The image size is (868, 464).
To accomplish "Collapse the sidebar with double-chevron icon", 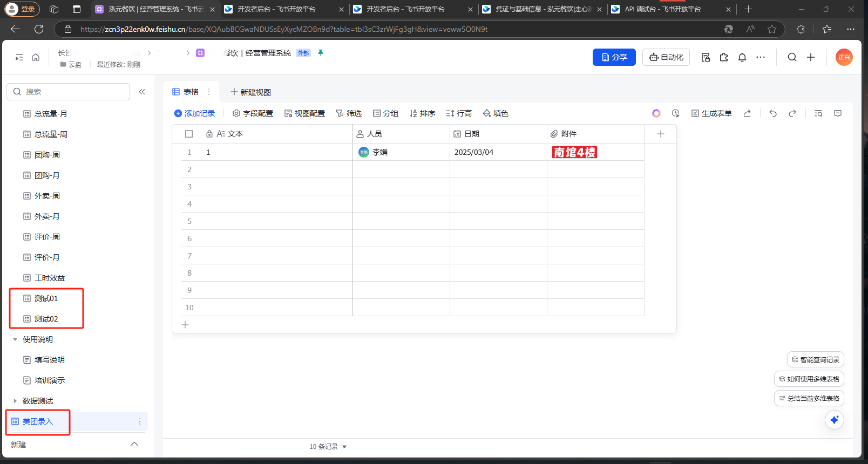I will coord(142,92).
